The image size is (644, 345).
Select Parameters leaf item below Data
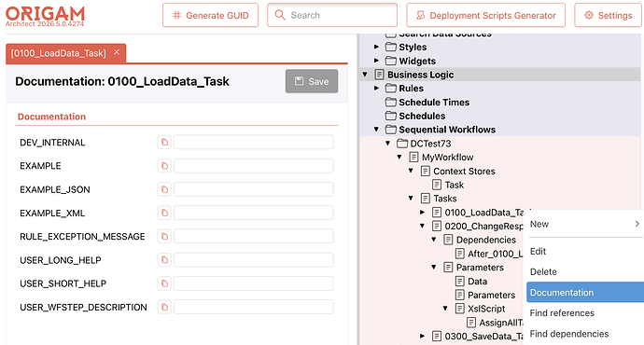tap(491, 295)
